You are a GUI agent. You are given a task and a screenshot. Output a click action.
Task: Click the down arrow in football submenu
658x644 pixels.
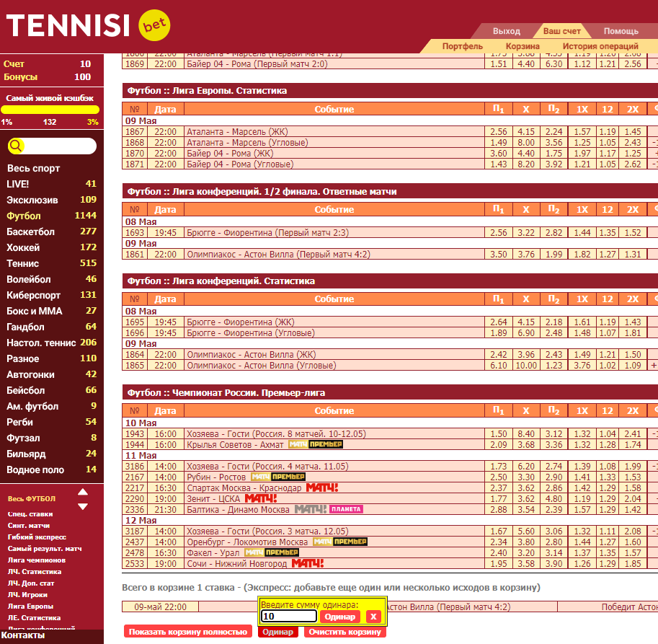[83, 506]
